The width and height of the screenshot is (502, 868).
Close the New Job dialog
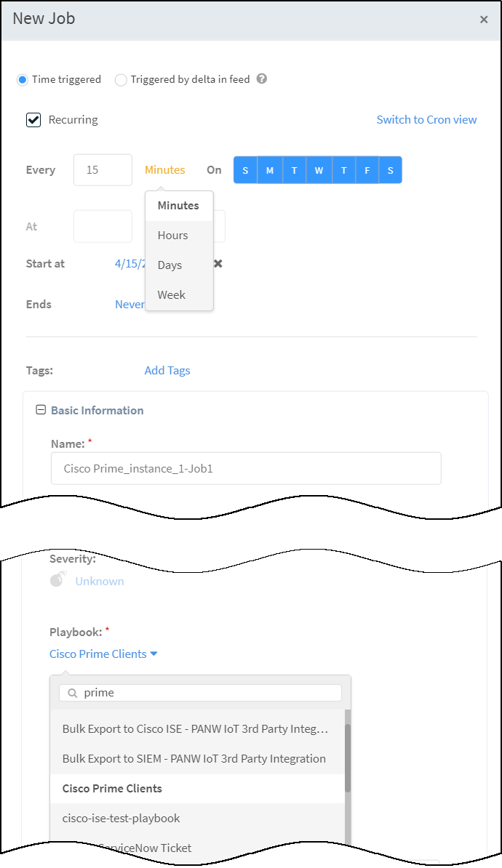coord(484,20)
